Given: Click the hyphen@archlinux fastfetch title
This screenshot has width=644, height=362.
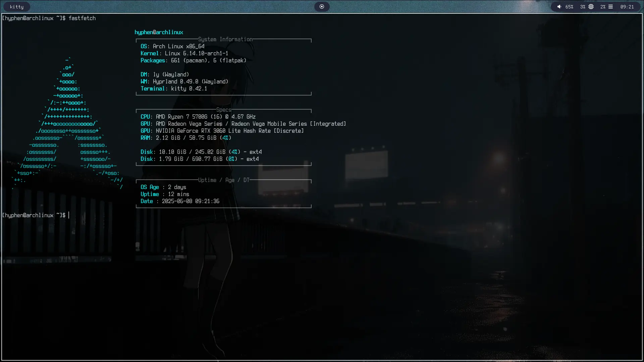Looking at the screenshot, I should click(x=159, y=32).
